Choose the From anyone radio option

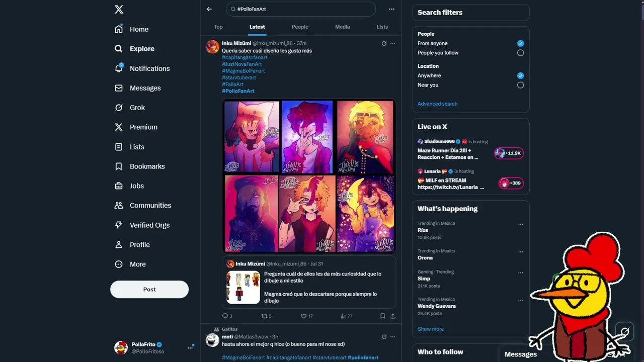tap(520, 43)
